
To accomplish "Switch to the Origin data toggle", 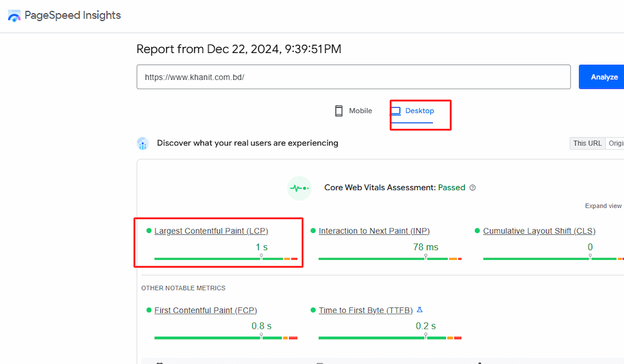I will pos(615,144).
